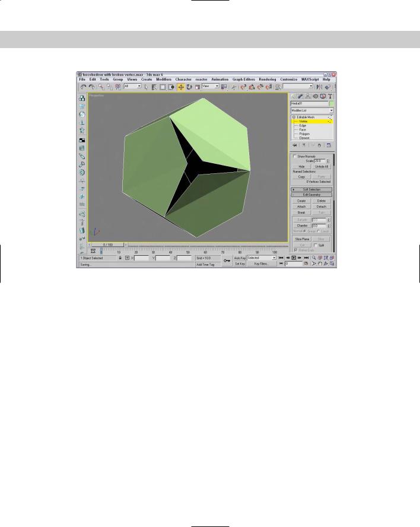Toggle the Show Normals checkbox
Screen dimensions: 420x527
click(295, 156)
